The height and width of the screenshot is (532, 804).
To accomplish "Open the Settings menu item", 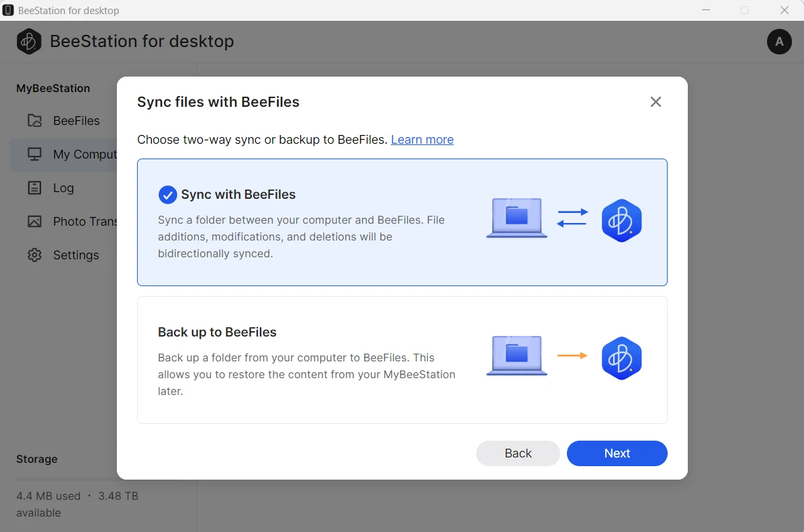I will [x=75, y=255].
